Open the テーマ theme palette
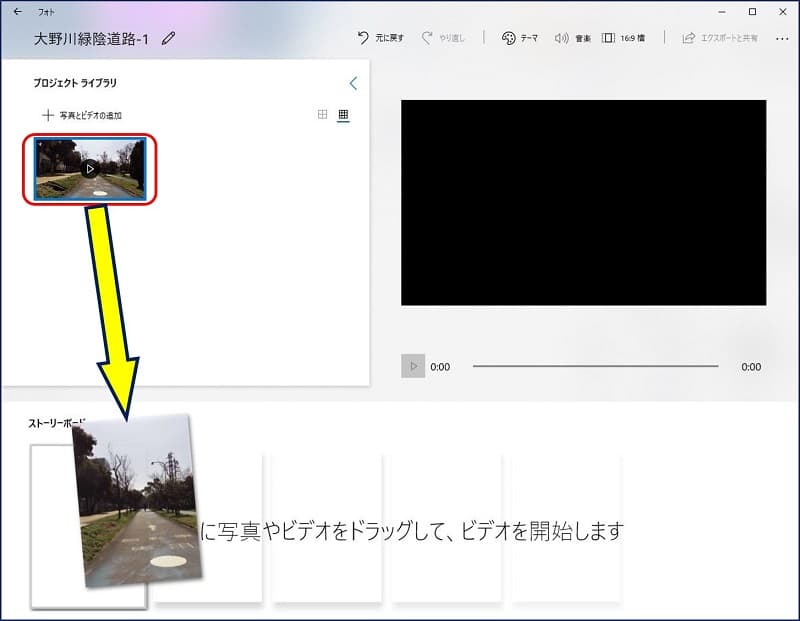The height and width of the screenshot is (621, 800). click(x=519, y=38)
